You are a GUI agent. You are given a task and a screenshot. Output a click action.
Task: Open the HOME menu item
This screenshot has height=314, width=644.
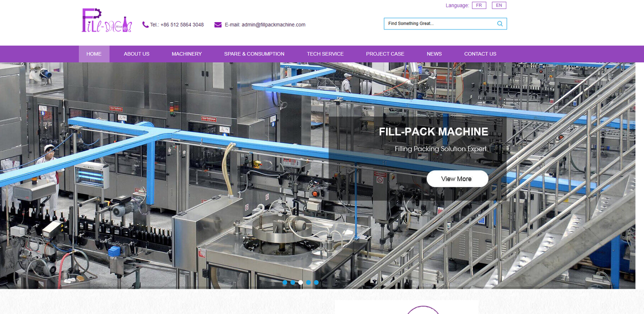[94, 54]
